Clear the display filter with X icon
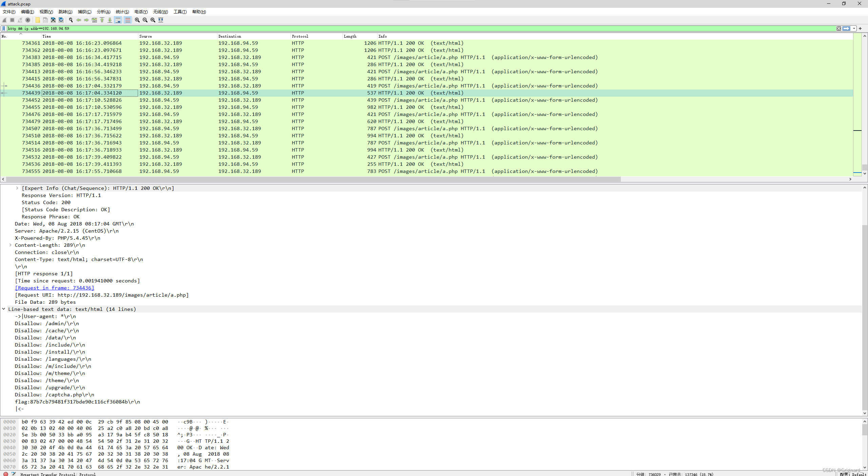The width and height of the screenshot is (868, 476). [x=839, y=28]
